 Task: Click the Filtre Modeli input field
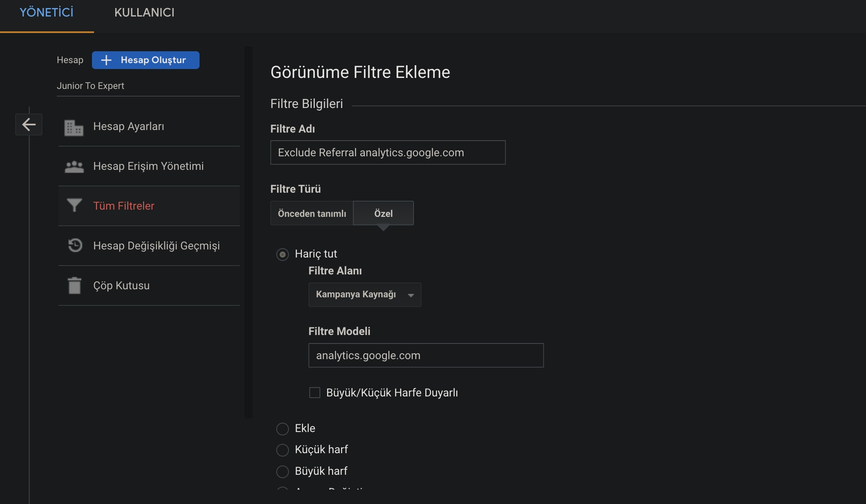(426, 355)
